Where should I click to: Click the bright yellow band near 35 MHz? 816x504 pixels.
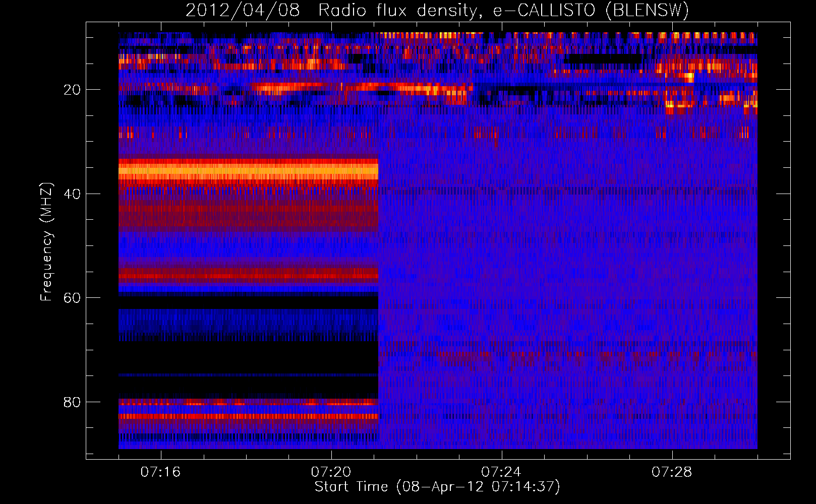248,171
